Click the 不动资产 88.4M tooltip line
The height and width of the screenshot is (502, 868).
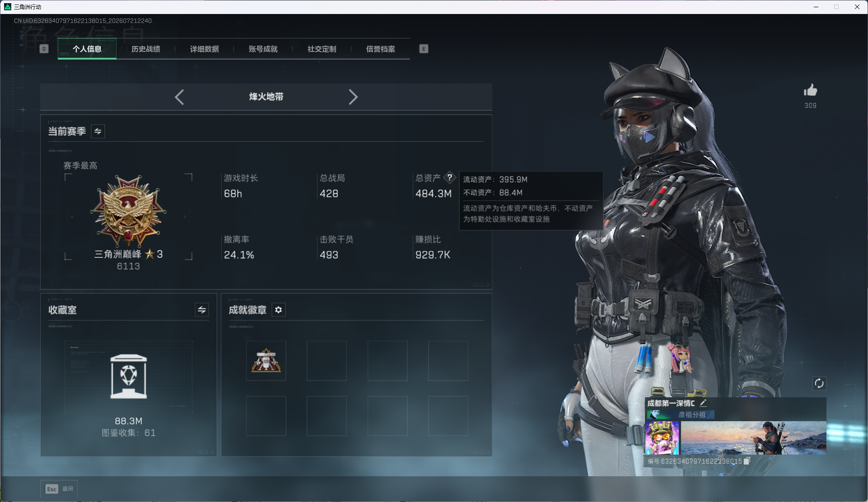click(493, 193)
